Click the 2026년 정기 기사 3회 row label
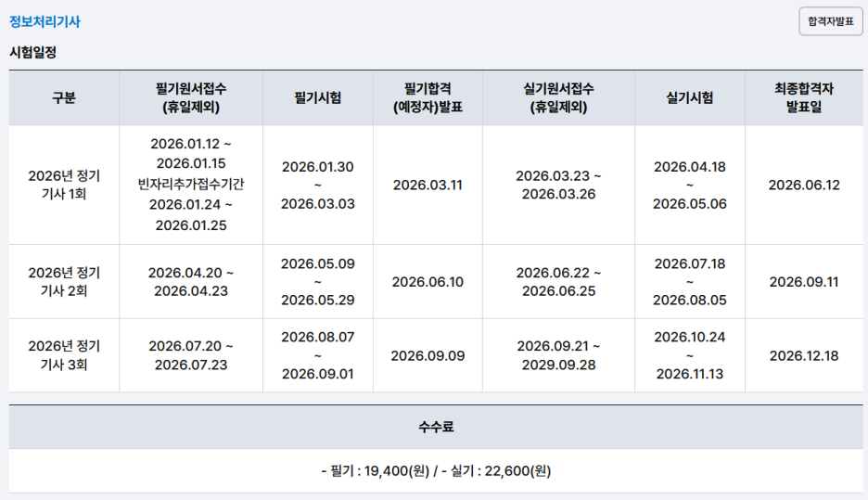 (64, 355)
